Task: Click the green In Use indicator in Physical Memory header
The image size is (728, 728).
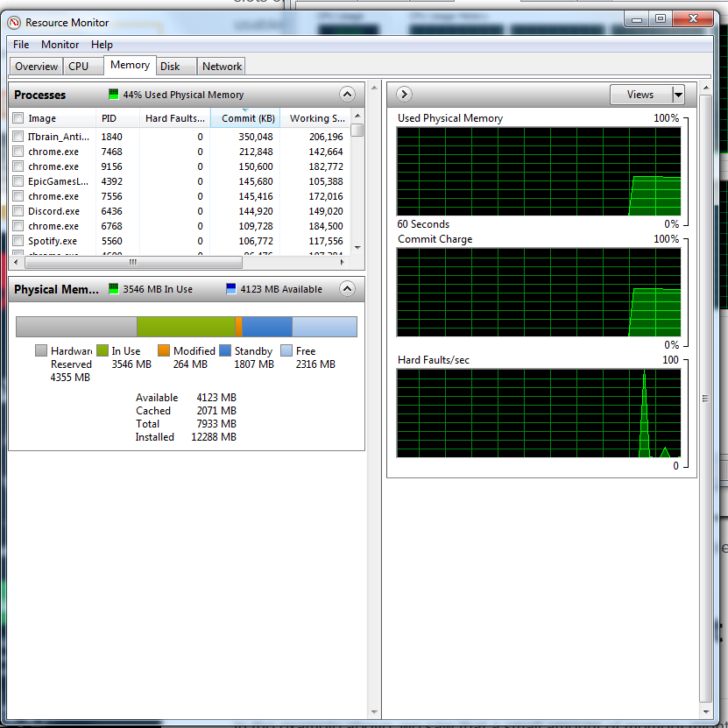Action: coord(113,289)
